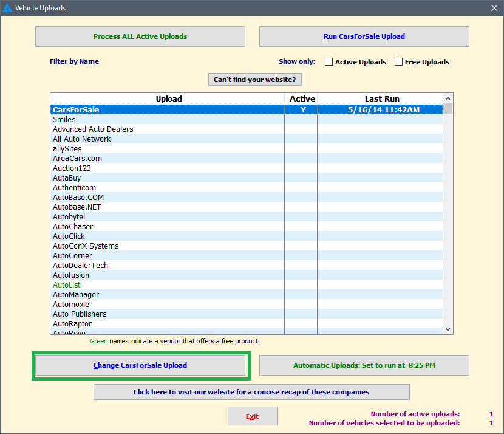Sort by the Last Run column header
Screen dimensions: 504x434
380,98
